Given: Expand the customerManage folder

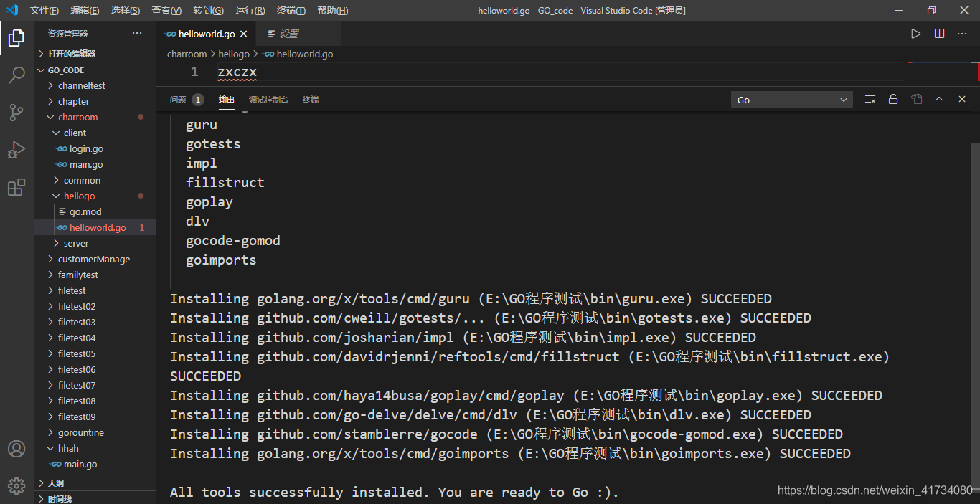Looking at the screenshot, I should [x=95, y=259].
